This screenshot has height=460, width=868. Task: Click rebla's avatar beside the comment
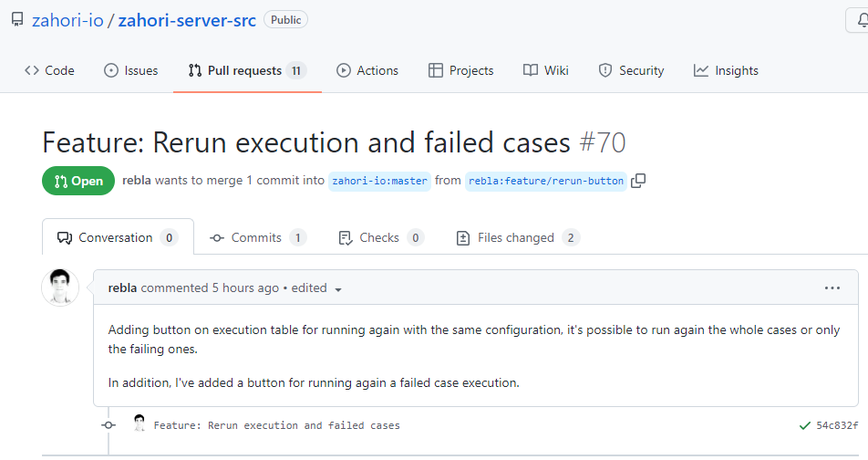(60, 287)
